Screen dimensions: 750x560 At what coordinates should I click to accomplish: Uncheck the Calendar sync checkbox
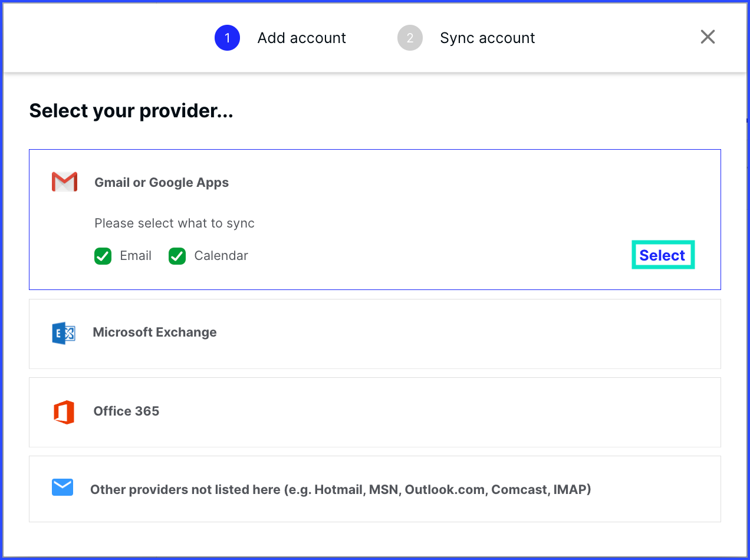point(177,256)
